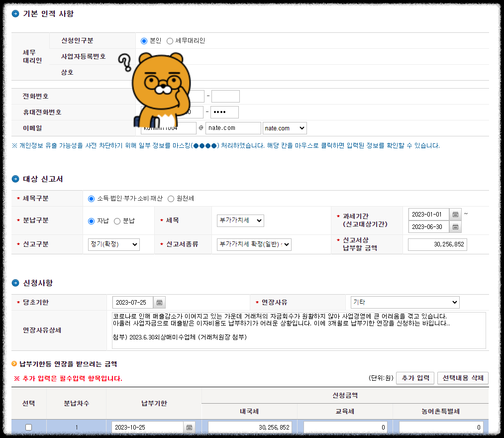
Task: Open calendar picker for 과세기간 start date
Action: click(x=455, y=215)
